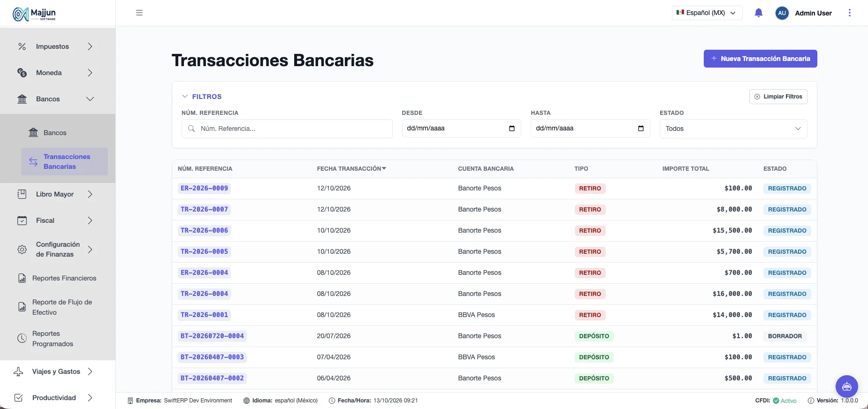Open the notifications bell
This screenshot has height=409, width=868.
(759, 13)
